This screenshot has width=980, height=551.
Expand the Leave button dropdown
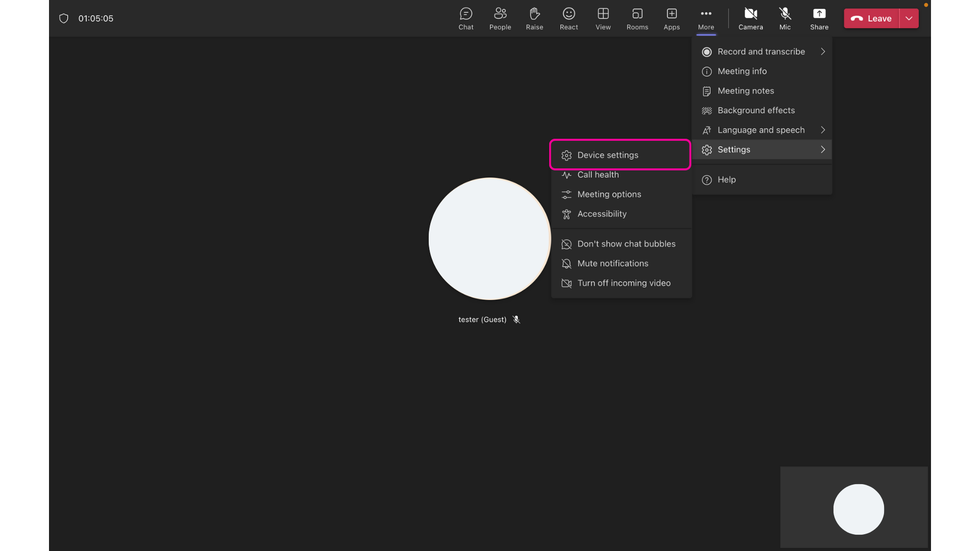click(909, 18)
